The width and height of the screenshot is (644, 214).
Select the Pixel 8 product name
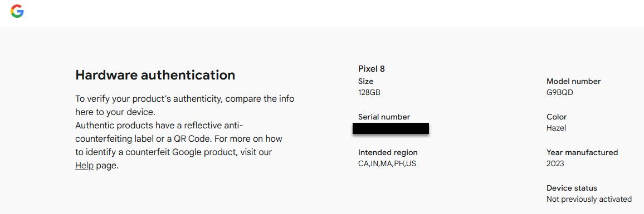click(x=371, y=69)
